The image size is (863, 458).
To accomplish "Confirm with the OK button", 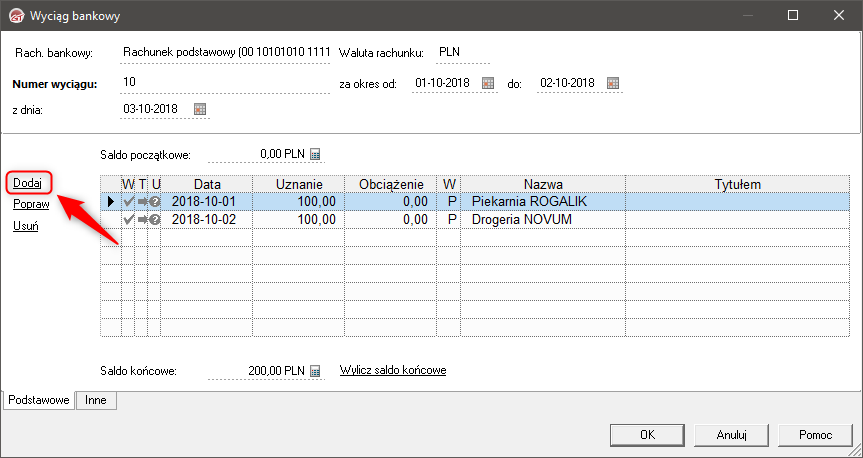I will 648,435.
